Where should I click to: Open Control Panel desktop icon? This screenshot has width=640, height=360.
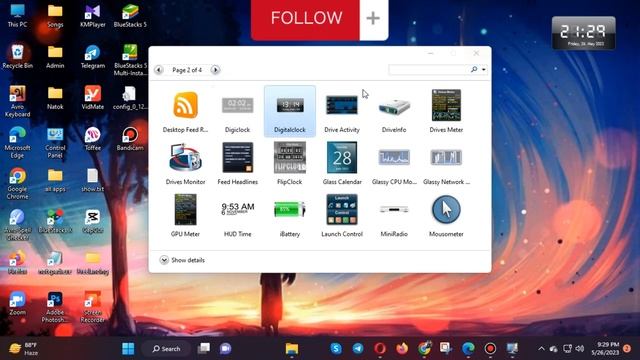pos(55,143)
